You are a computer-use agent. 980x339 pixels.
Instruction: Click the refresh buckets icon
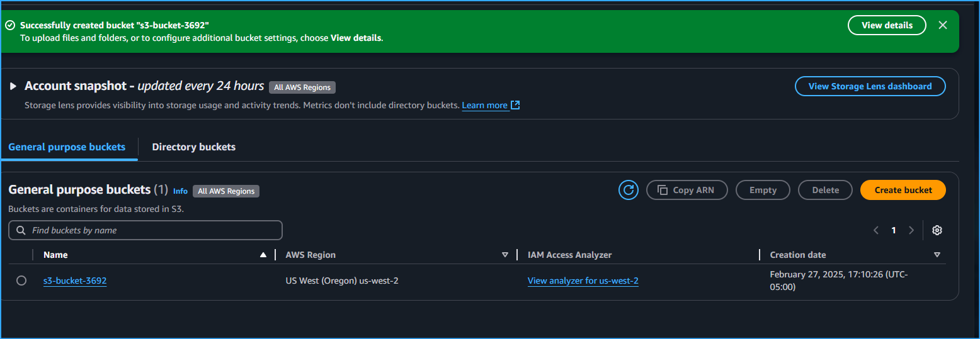(628, 190)
